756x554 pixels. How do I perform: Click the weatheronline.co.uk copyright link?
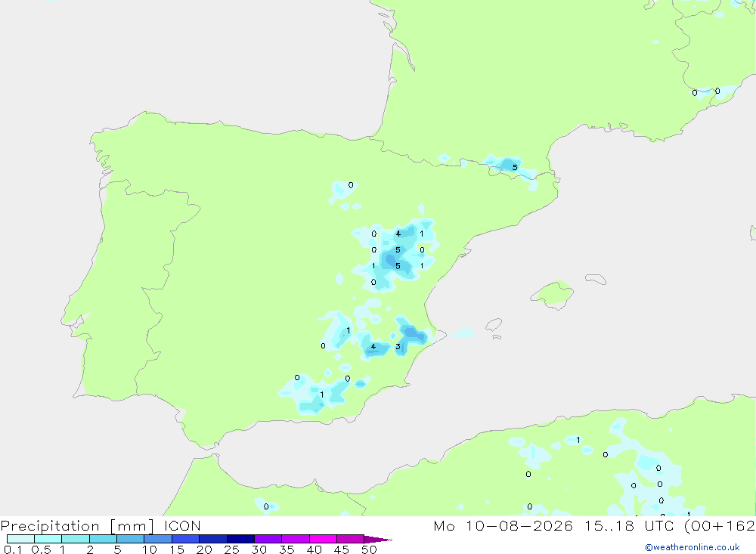click(x=692, y=547)
